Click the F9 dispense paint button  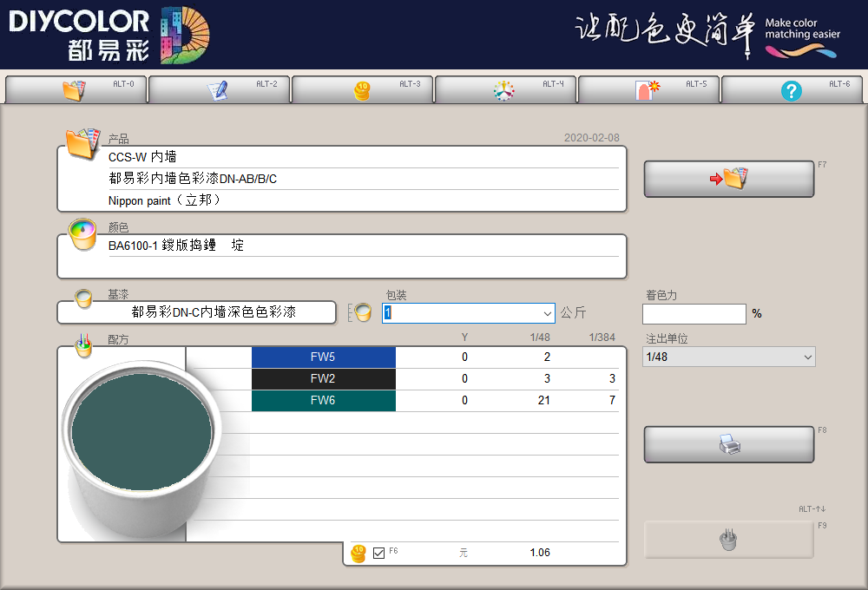pos(728,540)
